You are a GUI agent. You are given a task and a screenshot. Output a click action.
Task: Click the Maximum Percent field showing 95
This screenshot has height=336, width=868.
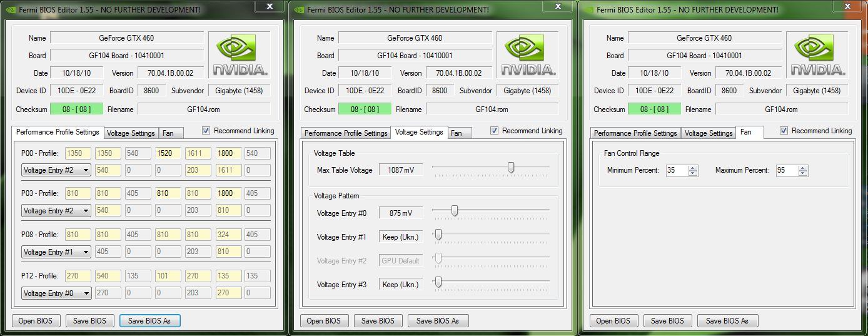click(x=787, y=170)
